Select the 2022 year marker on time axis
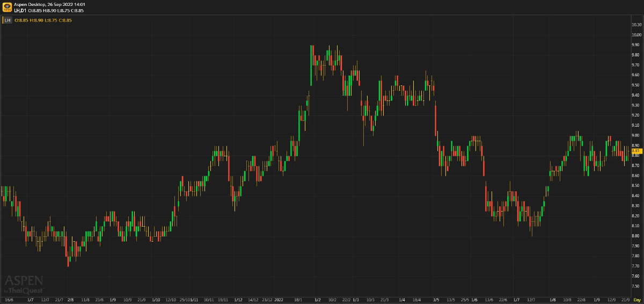This screenshot has width=644, height=304. coord(279,299)
